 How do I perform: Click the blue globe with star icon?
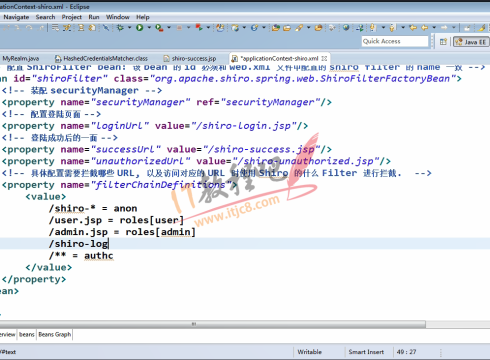[x=254, y=28]
